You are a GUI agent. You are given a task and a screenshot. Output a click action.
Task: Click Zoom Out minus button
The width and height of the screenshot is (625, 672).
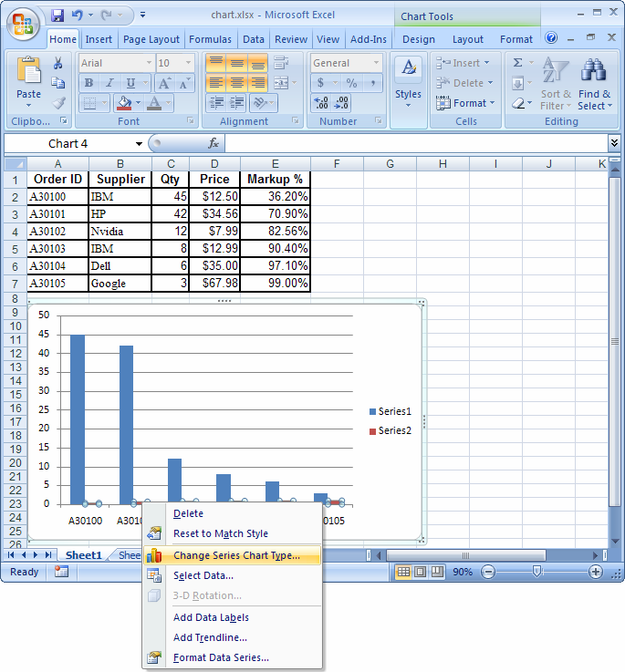click(x=488, y=572)
